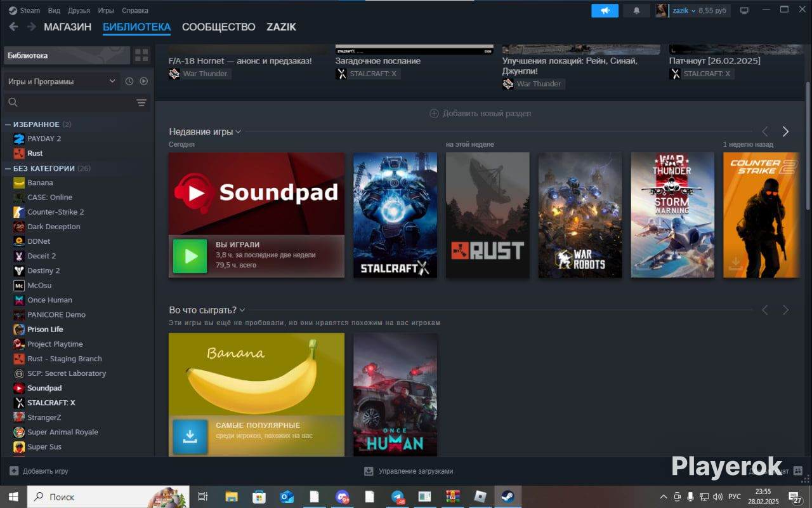Image resolution: width=812 pixels, height=508 pixels.
Task: Click Добавить новый раздел
Action: tap(480, 114)
